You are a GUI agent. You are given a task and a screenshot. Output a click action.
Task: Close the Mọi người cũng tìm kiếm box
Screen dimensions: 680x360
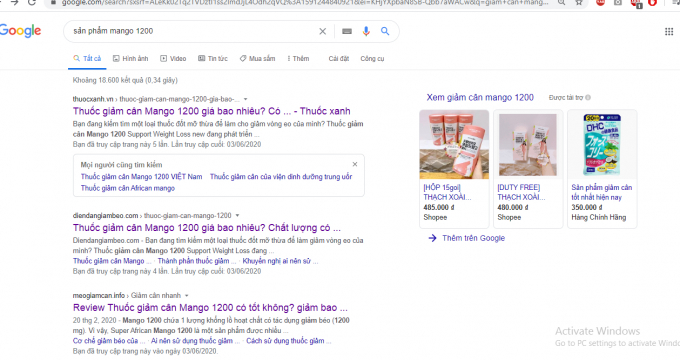coord(355,164)
